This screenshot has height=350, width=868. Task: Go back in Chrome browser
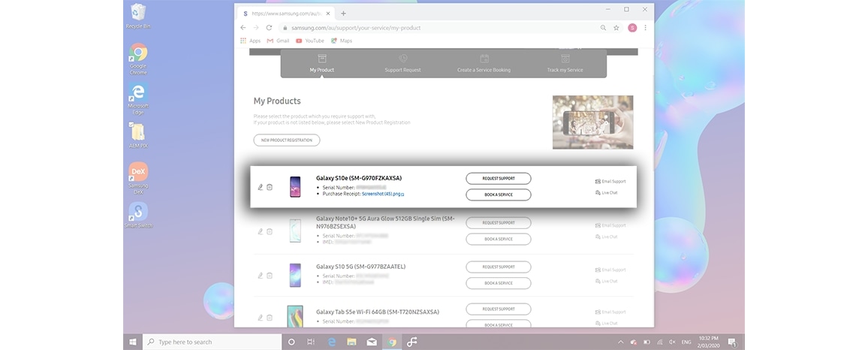(243, 28)
